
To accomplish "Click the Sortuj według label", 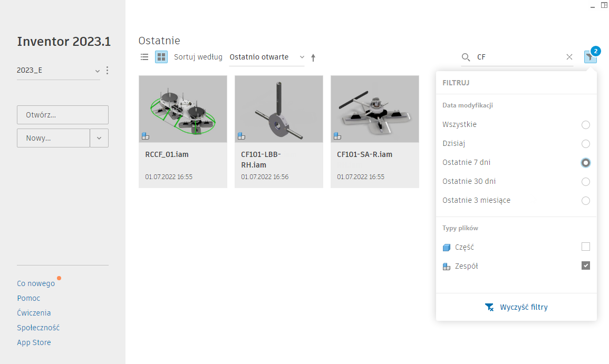I will click(198, 57).
